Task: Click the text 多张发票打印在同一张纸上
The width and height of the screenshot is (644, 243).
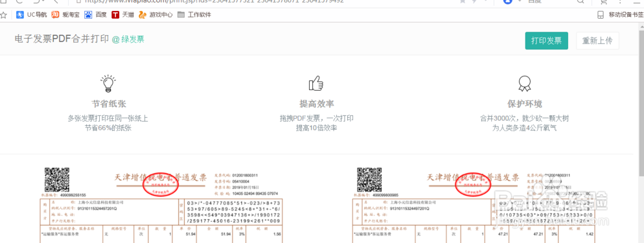Action: tap(108, 118)
